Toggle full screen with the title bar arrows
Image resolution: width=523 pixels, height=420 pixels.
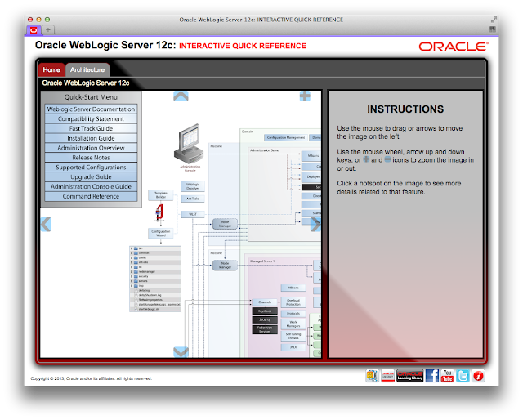coord(494,20)
